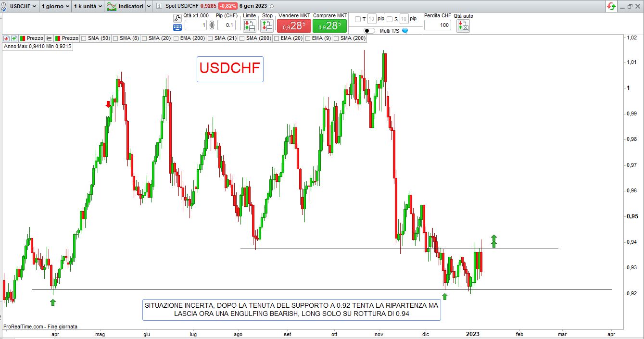This screenshot has height=339, width=644.
Task: Enable the last SMA (200) checkbox
Action: pos(336,38)
